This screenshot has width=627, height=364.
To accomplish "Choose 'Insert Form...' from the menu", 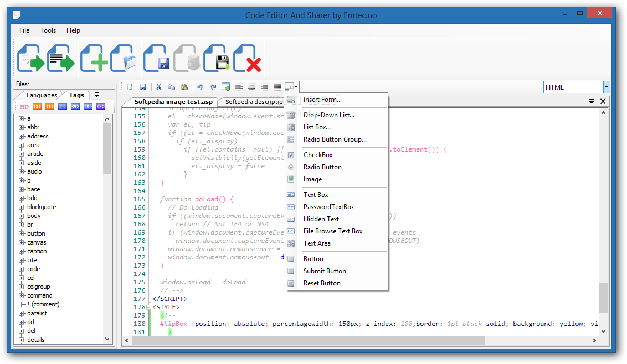I will 336,100.
